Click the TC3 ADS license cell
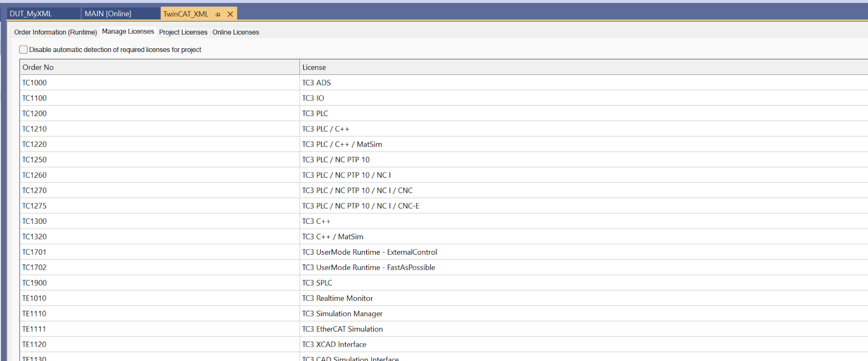This screenshot has width=868, height=361. pyautogui.click(x=584, y=82)
